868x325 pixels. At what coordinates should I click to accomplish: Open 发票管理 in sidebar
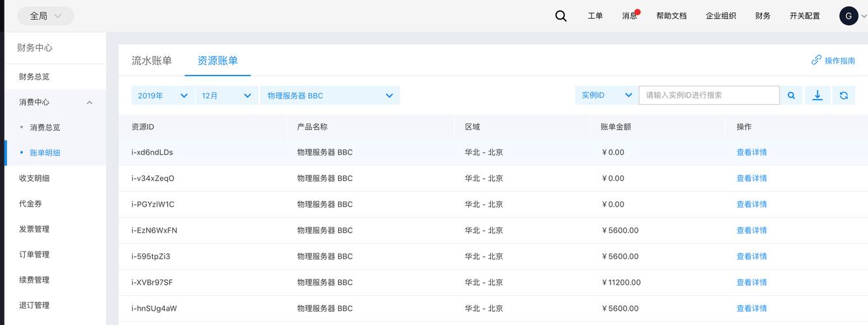(34, 229)
